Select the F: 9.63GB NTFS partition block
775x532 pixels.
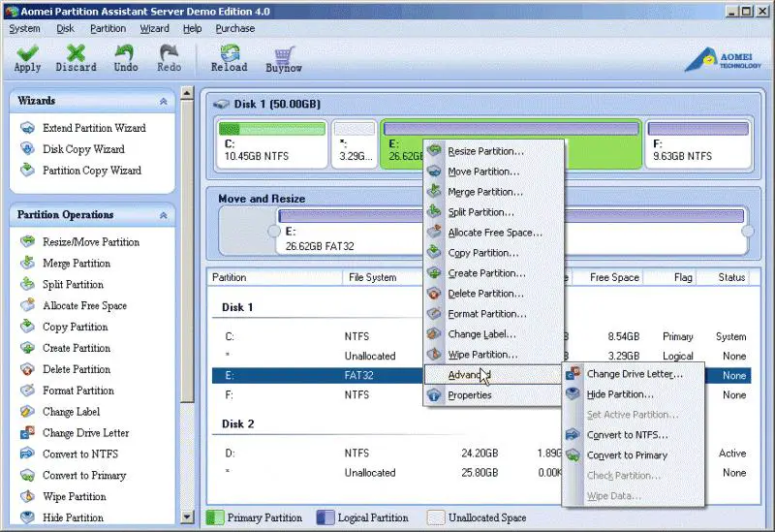click(x=698, y=143)
